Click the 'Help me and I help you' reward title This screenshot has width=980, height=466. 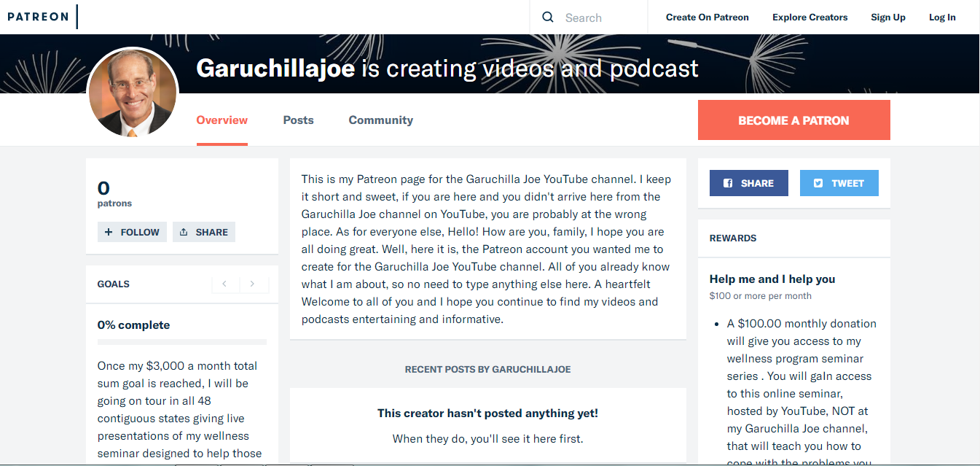coord(772,279)
